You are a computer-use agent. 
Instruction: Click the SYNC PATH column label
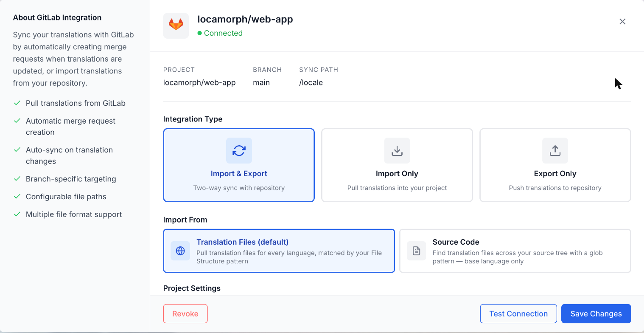point(319,70)
